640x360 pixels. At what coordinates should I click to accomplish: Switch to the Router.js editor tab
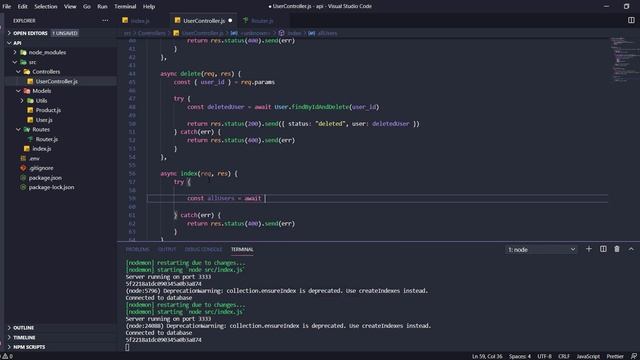[262, 20]
